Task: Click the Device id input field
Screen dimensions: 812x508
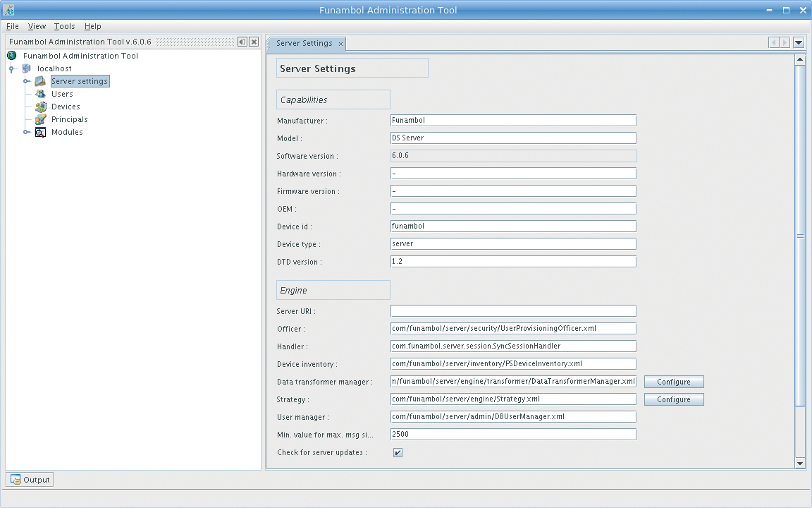Action: tap(513, 226)
